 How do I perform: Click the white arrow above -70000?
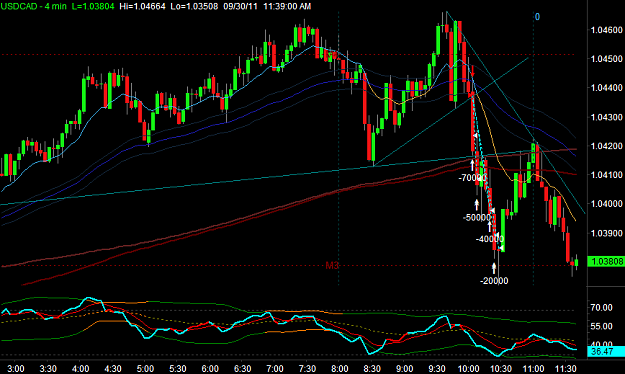[x=472, y=165]
